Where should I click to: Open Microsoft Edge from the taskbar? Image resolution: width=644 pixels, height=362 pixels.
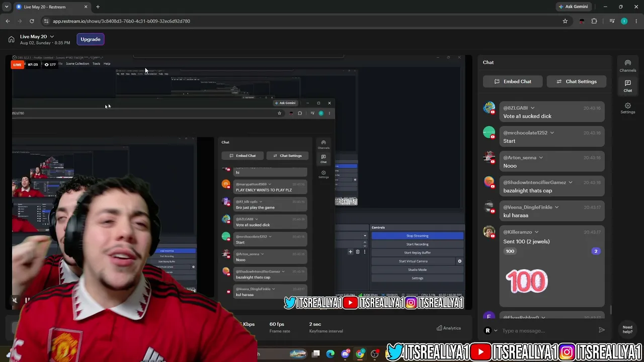pos(330,354)
